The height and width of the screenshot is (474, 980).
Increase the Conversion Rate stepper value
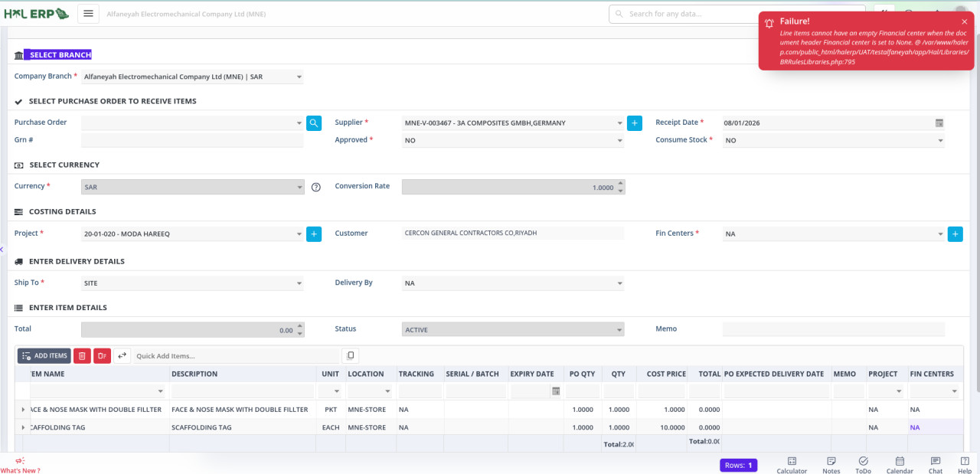[620, 183]
